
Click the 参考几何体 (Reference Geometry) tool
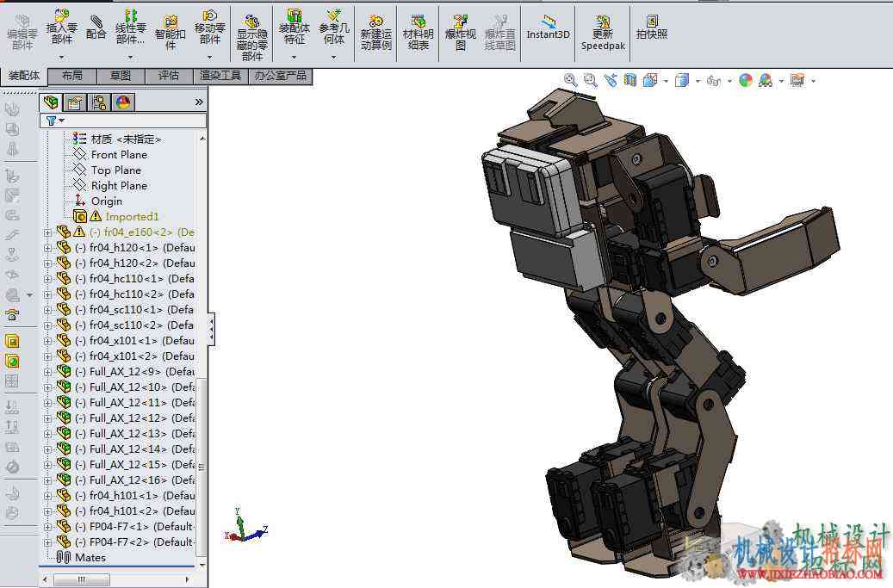pyautogui.click(x=334, y=28)
